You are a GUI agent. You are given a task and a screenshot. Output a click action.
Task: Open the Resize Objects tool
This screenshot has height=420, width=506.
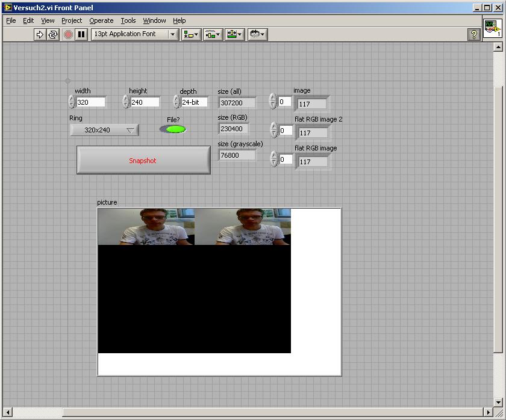click(234, 34)
